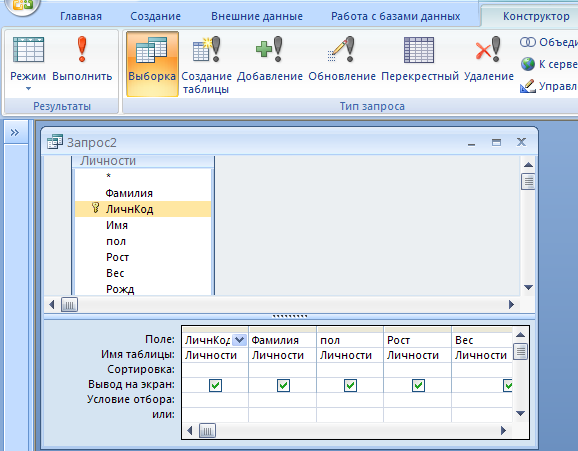This screenshot has width=578, height=451.
Task: Click the table pane horizontal scroll thumb
Action: tap(69, 305)
